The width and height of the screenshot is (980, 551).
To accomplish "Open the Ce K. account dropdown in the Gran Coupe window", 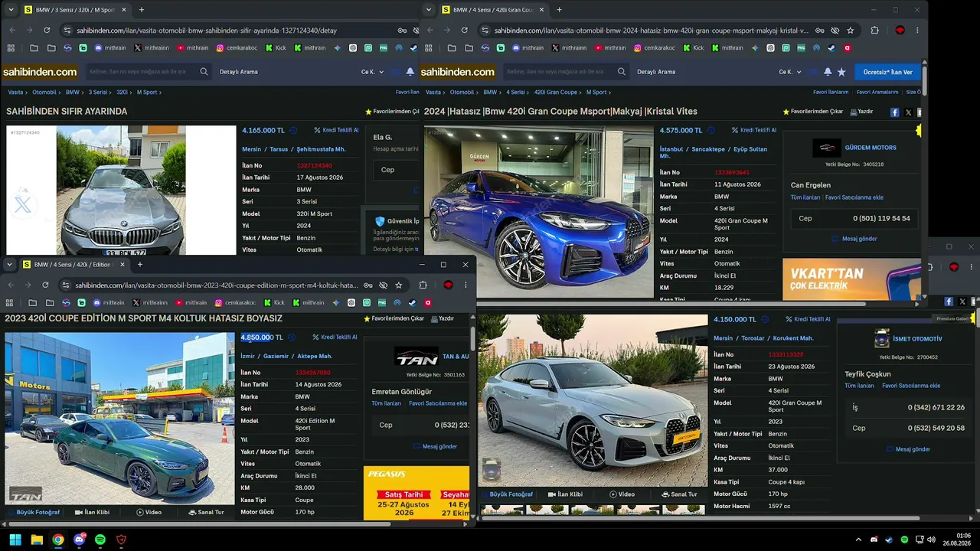I will click(790, 72).
